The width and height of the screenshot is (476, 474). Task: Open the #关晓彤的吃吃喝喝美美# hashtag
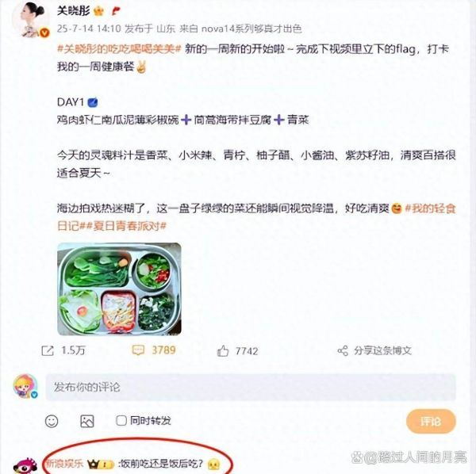[119, 49]
